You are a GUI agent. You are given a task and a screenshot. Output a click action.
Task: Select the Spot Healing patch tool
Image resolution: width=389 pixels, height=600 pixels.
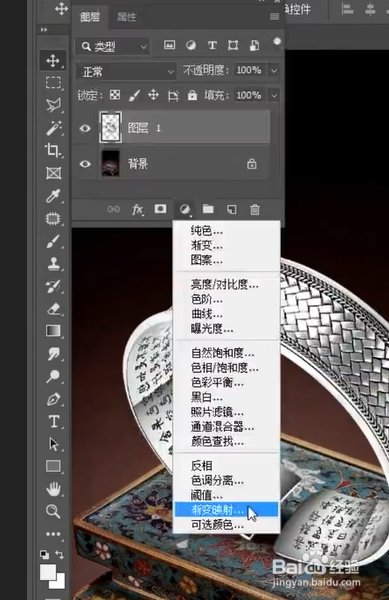[x=53, y=218]
